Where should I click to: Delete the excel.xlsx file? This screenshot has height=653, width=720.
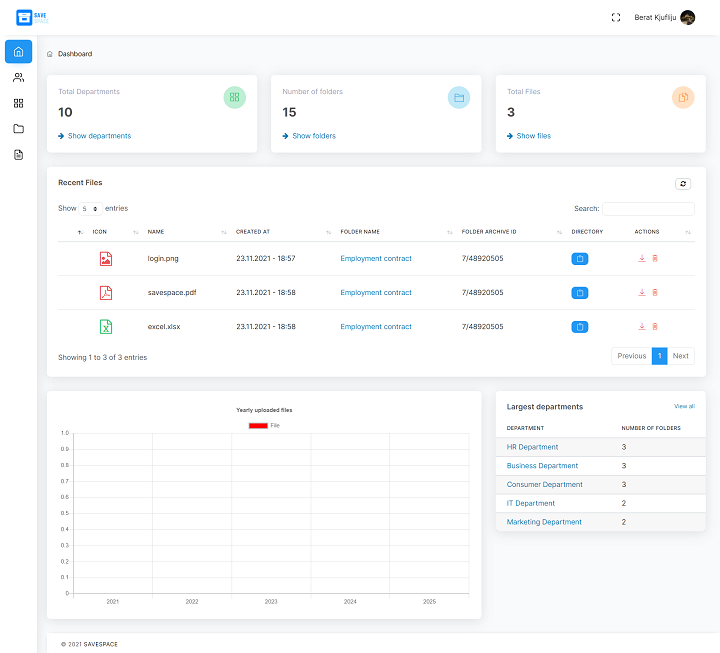click(x=655, y=327)
